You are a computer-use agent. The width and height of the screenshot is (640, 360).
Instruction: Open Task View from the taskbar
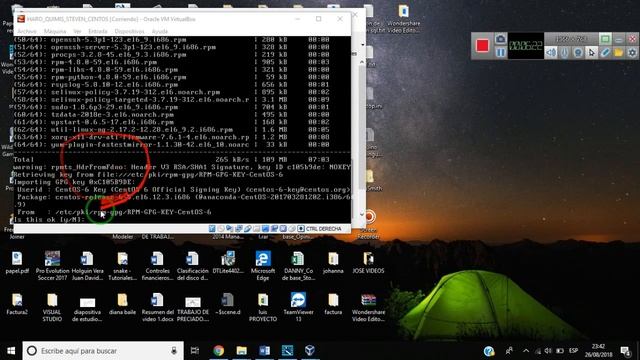point(195,351)
